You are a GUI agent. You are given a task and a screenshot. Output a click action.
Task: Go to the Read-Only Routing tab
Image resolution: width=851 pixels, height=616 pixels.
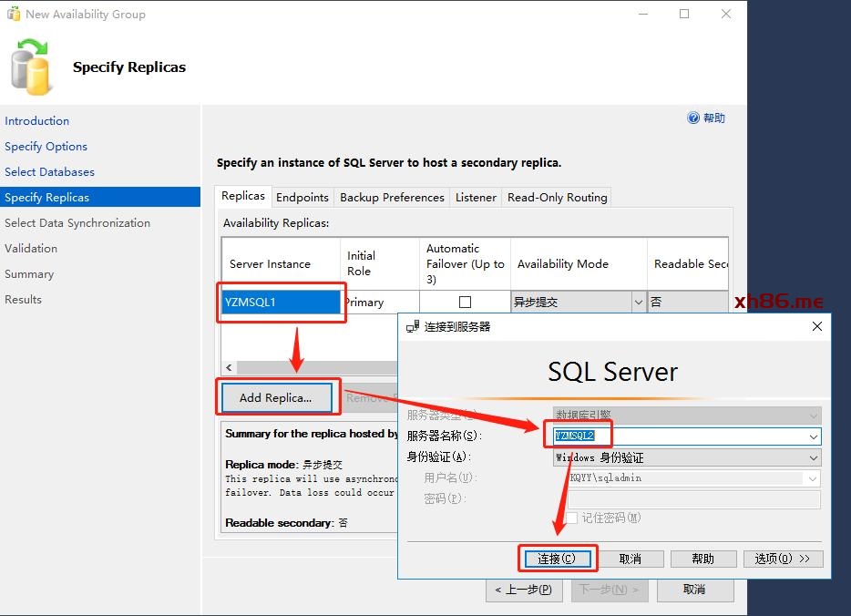(557, 198)
